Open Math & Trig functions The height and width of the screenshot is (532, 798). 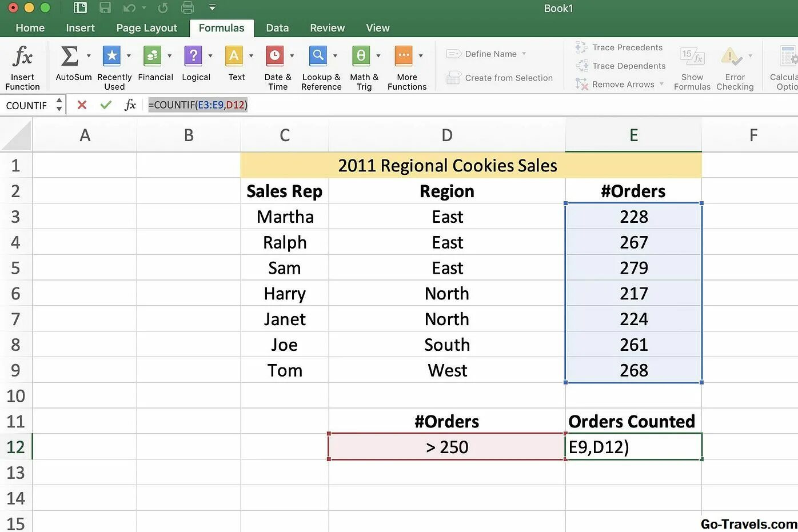(x=361, y=56)
